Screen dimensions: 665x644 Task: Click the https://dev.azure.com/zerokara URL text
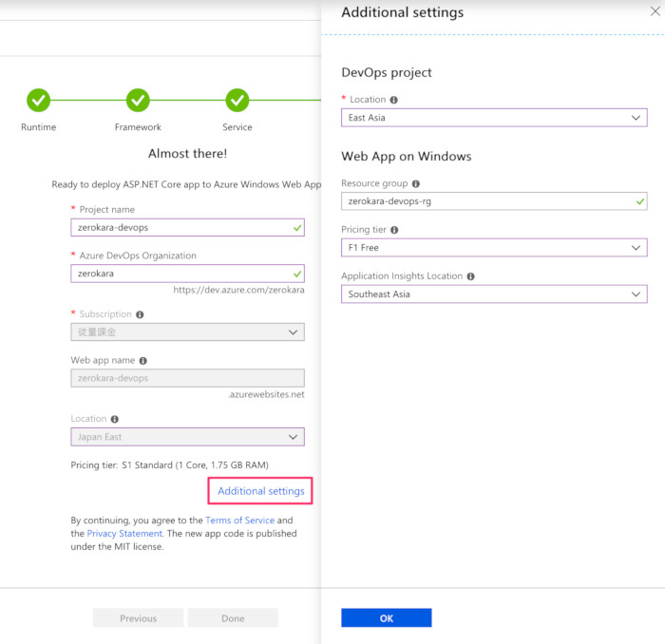(x=238, y=290)
